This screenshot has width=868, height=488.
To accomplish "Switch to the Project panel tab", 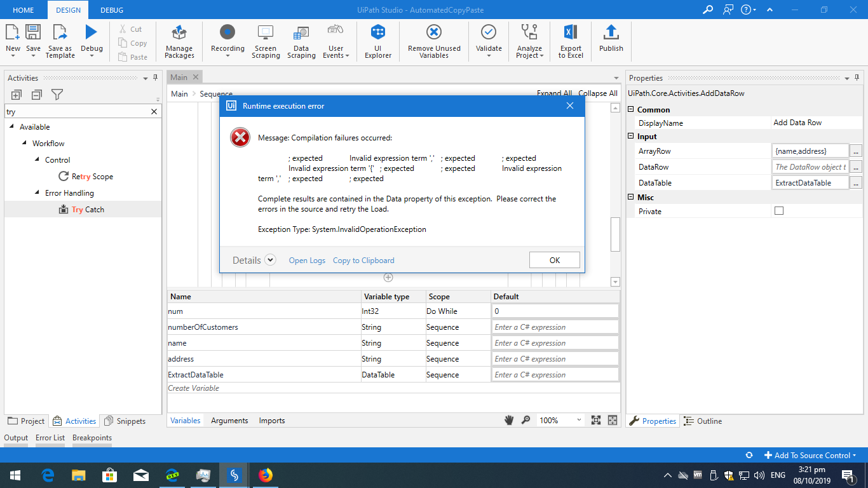I will (x=27, y=421).
